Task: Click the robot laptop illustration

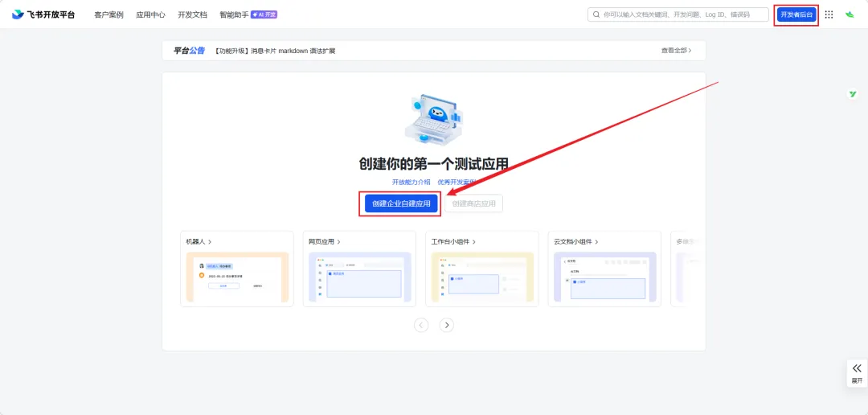Action: [433, 120]
